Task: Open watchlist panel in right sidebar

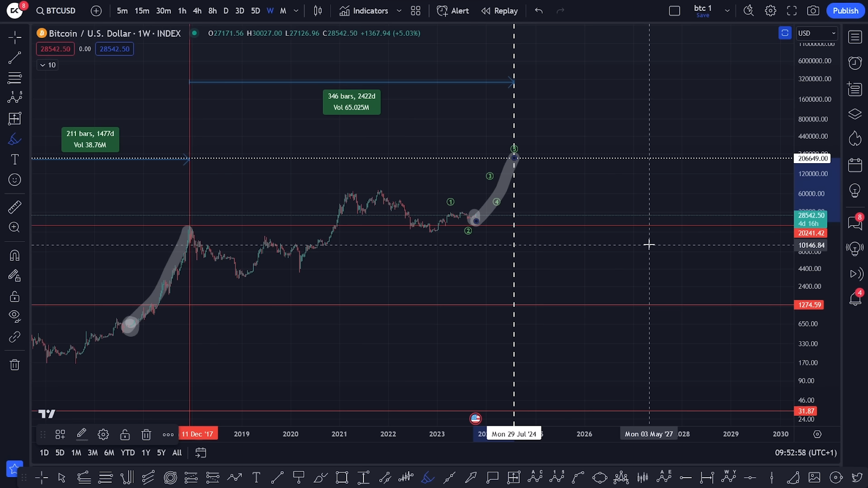Action: point(855,37)
